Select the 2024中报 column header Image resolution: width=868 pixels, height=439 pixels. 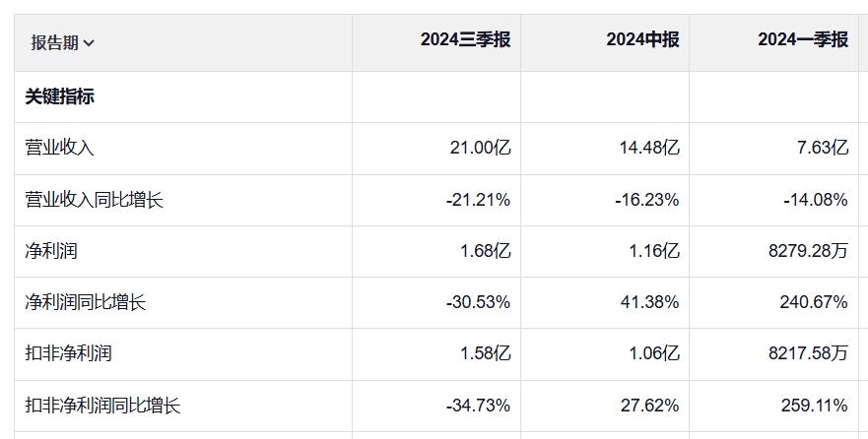click(642, 40)
